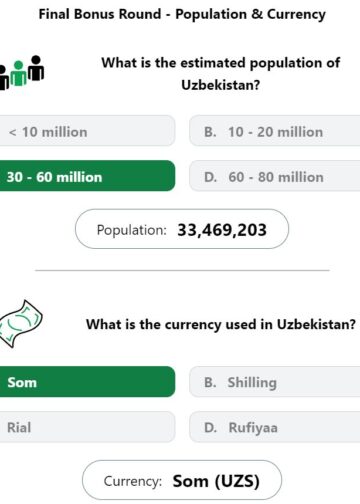Select the green Som answer option
The height and width of the screenshot is (504, 360).
pos(87,382)
